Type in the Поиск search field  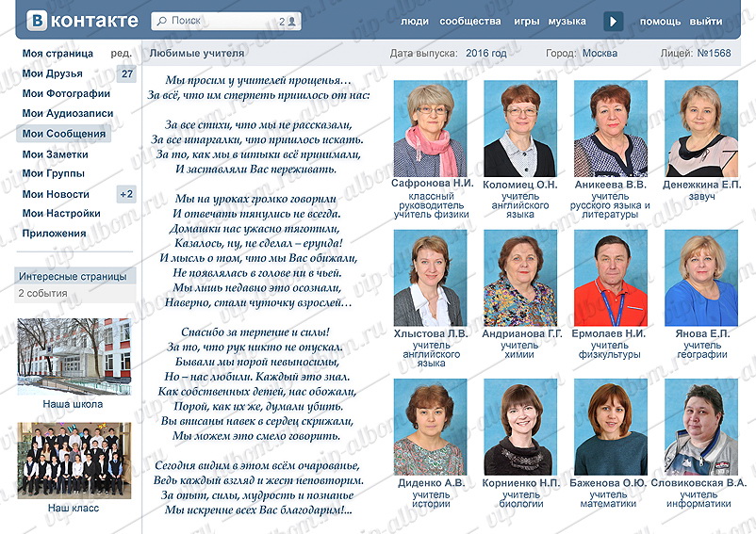coord(222,21)
